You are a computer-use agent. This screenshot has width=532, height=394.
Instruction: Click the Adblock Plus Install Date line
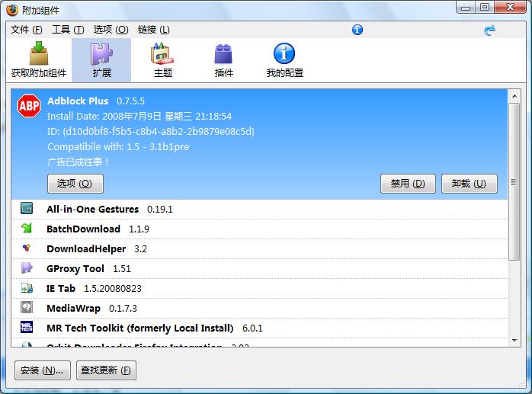pos(139,117)
